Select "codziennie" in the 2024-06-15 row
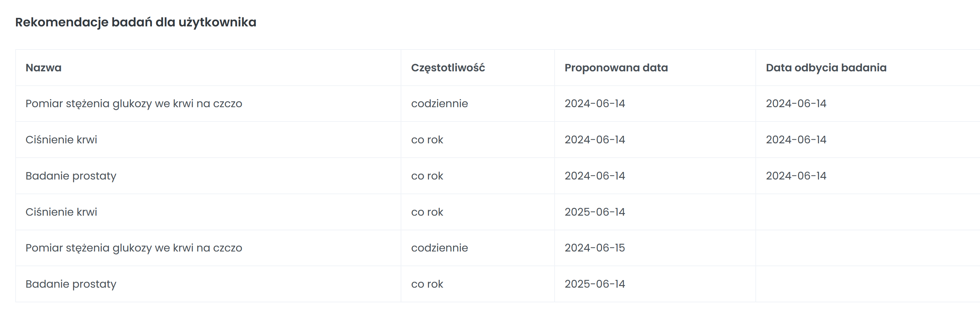Image resolution: width=980 pixels, height=316 pixels. pyautogui.click(x=439, y=248)
